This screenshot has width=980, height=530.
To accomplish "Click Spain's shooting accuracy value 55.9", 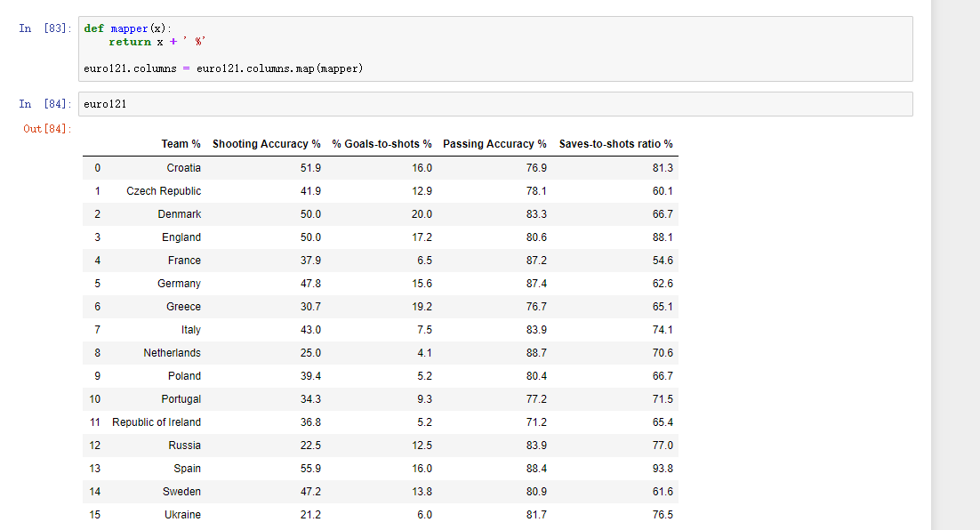I will pyautogui.click(x=310, y=469).
